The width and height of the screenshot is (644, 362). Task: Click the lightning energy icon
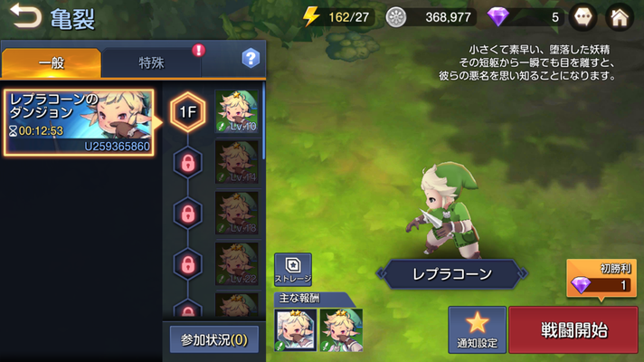(x=311, y=16)
